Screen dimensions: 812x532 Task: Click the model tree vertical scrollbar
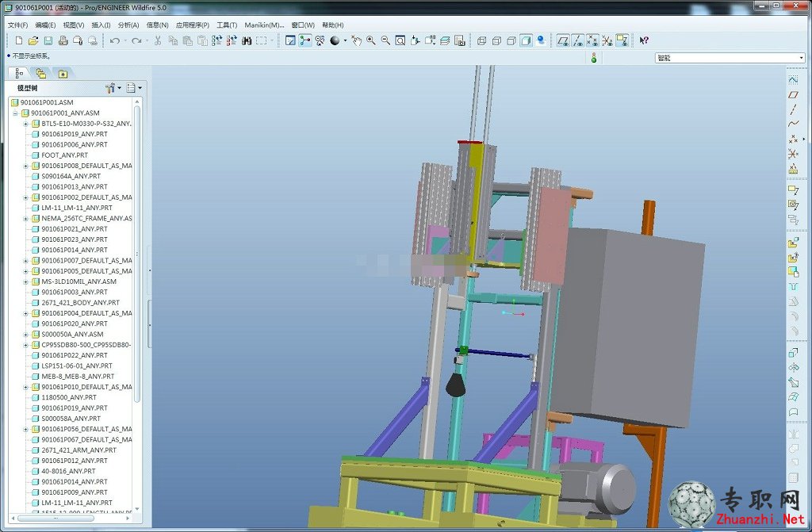tap(137, 254)
